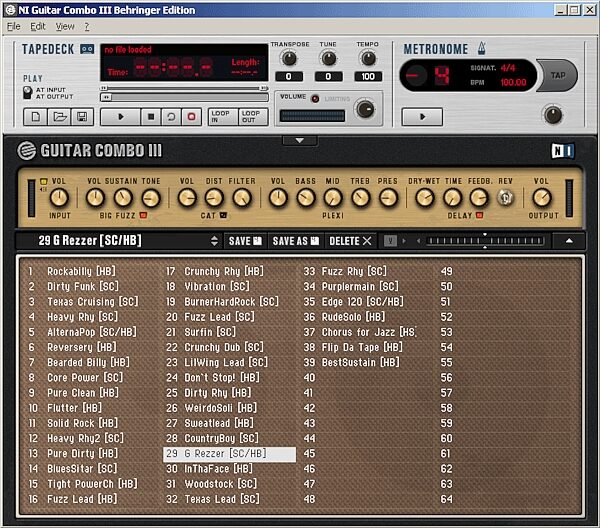Click the Input VOL knob
600x528 pixels.
[59, 198]
